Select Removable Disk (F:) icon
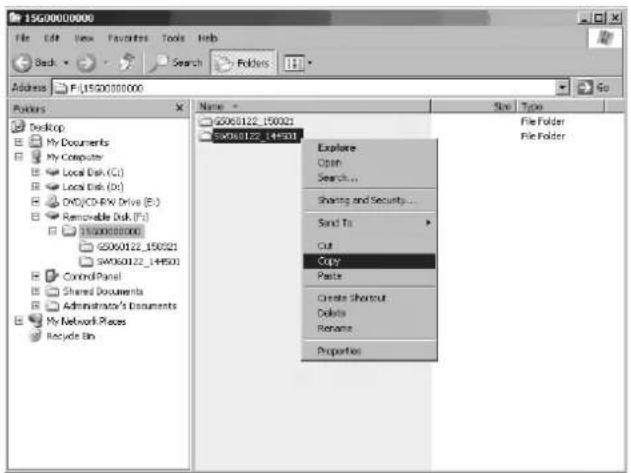The image size is (631, 473). 53,216
